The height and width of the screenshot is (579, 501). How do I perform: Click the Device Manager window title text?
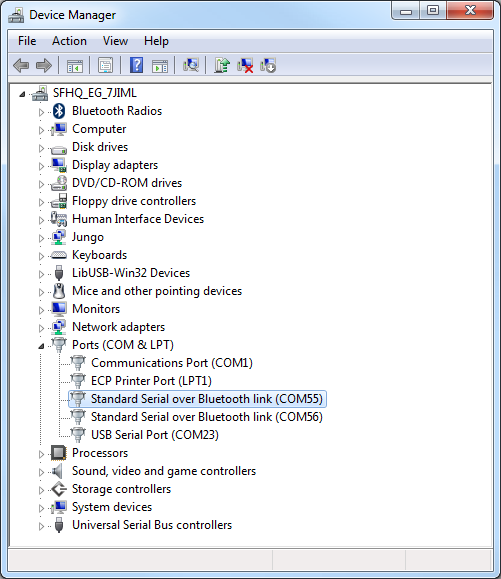72,15
